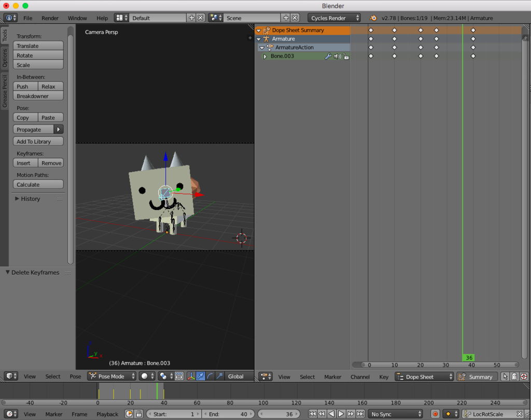
Task: Toggle show only errors lifebuoy icon
Action: pyautogui.click(x=524, y=376)
